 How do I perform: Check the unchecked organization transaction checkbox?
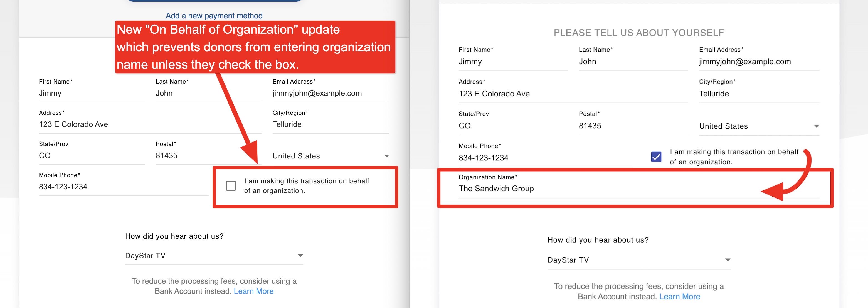pyautogui.click(x=231, y=186)
